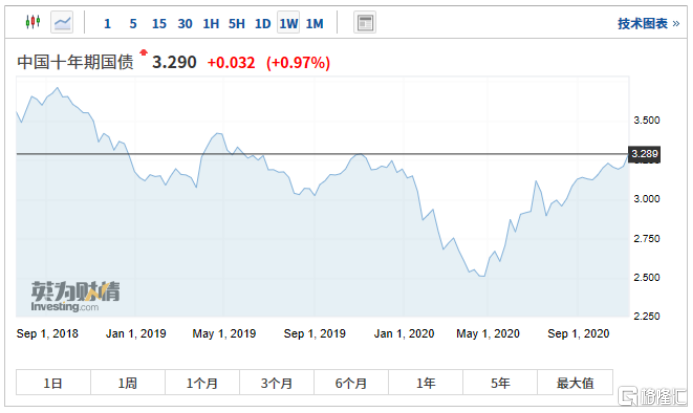
Task: Choose the 15 minute interval
Action: click(x=159, y=23)
